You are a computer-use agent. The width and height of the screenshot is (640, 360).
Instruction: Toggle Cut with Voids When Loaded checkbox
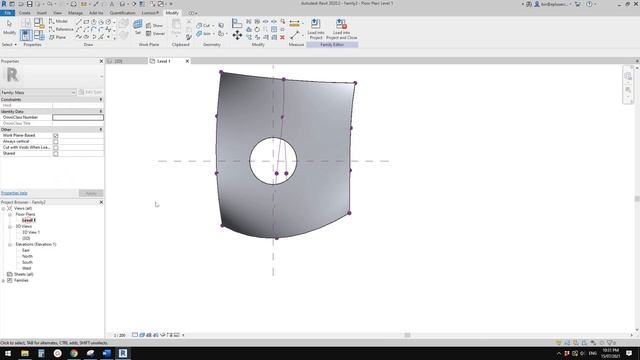[56, 147]
